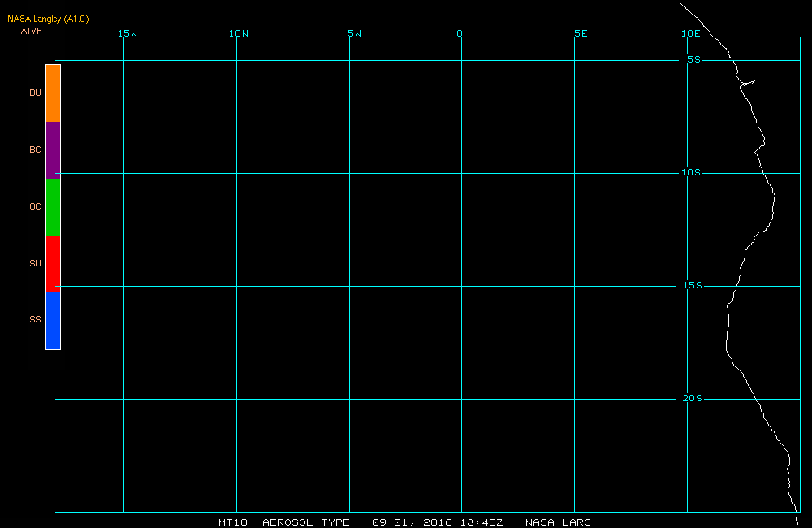Click the 5E longitude label

pos(581,33)
